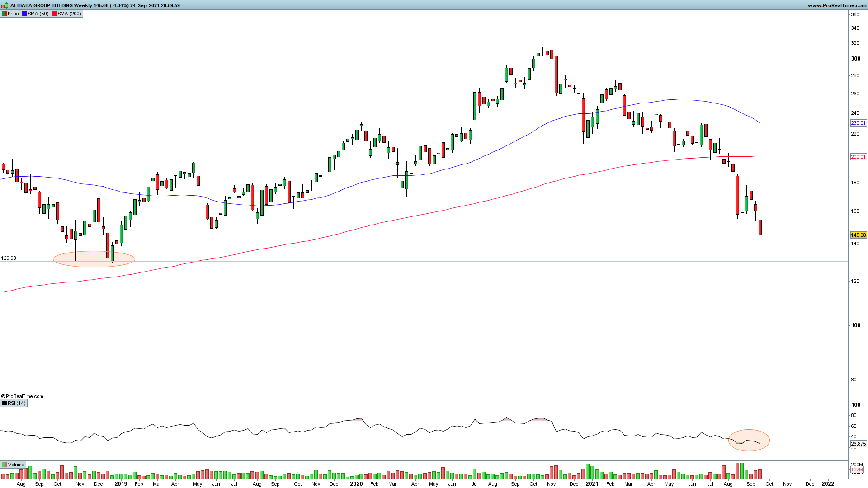This screenshot has height=488, width=868.
Task: Click the 200.01 SMA value on price axis
Action: point(858,157)
